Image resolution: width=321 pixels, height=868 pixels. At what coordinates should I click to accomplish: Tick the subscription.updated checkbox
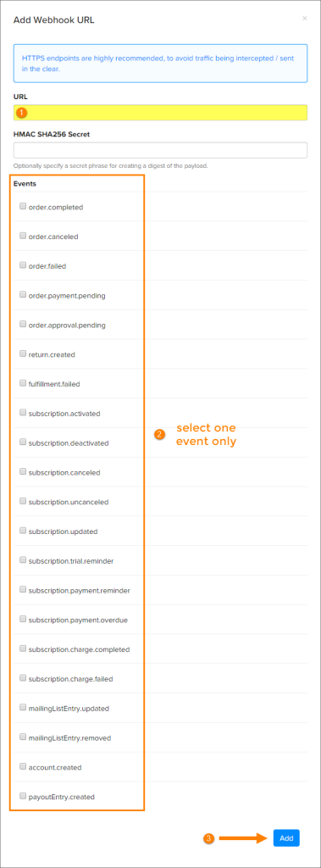pos(23,531)
